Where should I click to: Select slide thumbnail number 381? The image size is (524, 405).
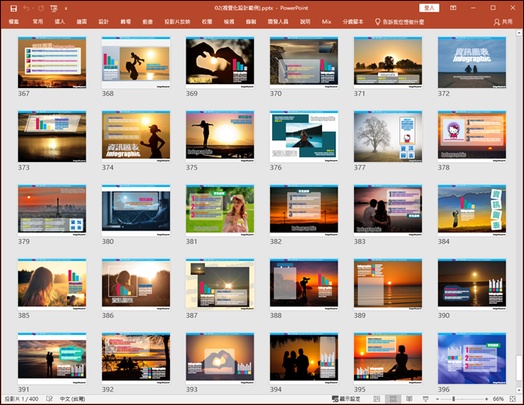[x=220, y=210]
